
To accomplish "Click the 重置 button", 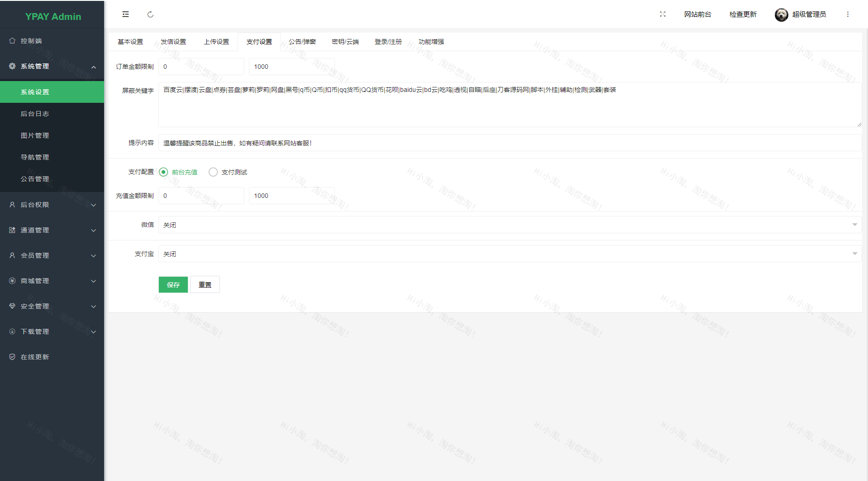I will coord(205,285).
